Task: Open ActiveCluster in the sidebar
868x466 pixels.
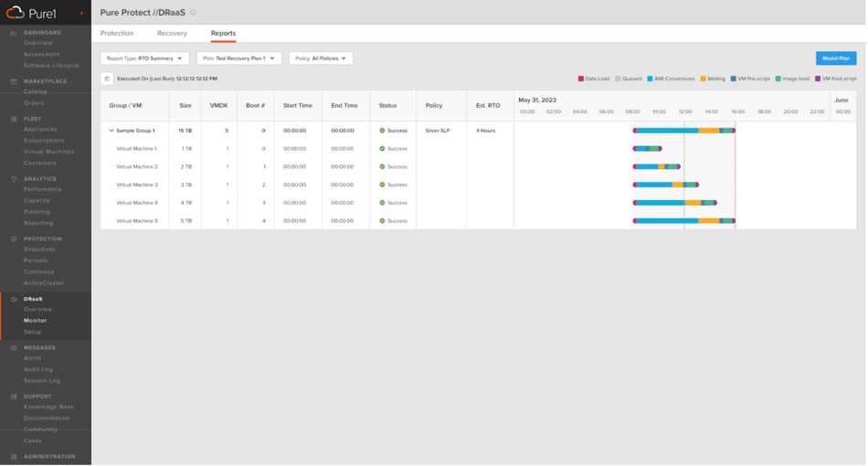Action: point(44,283)
